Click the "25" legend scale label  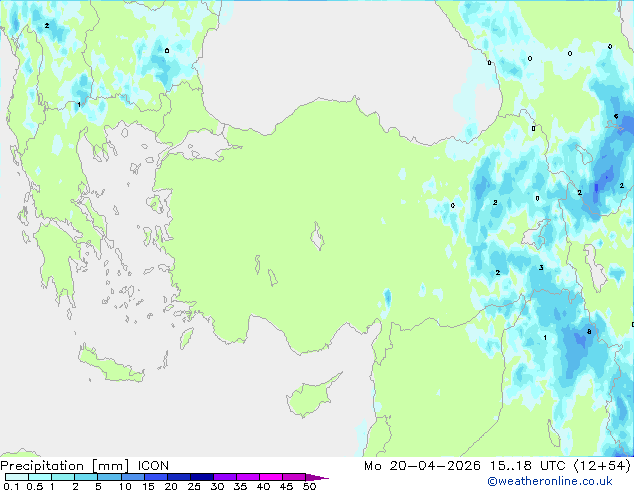point(194,486)
